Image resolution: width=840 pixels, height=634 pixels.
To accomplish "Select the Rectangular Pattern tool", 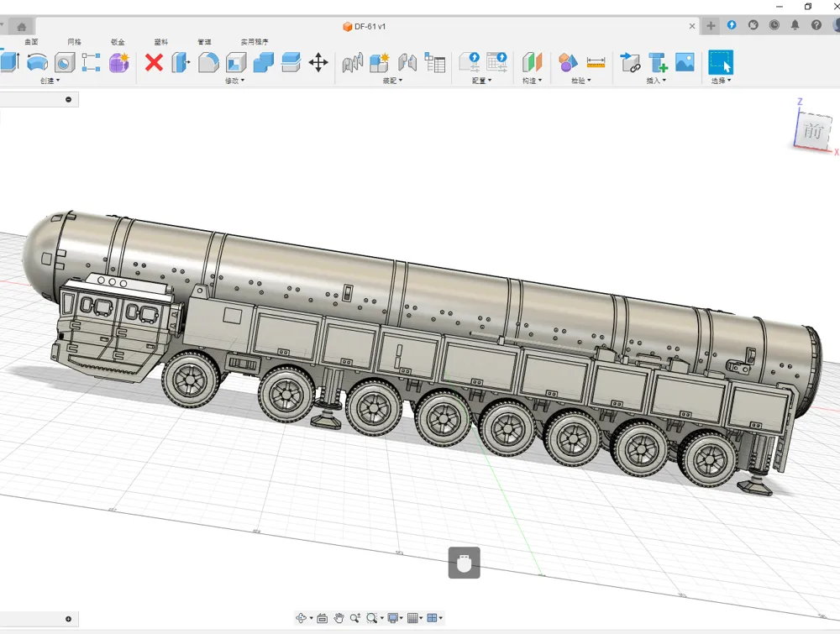I will [x=91, y=63].
